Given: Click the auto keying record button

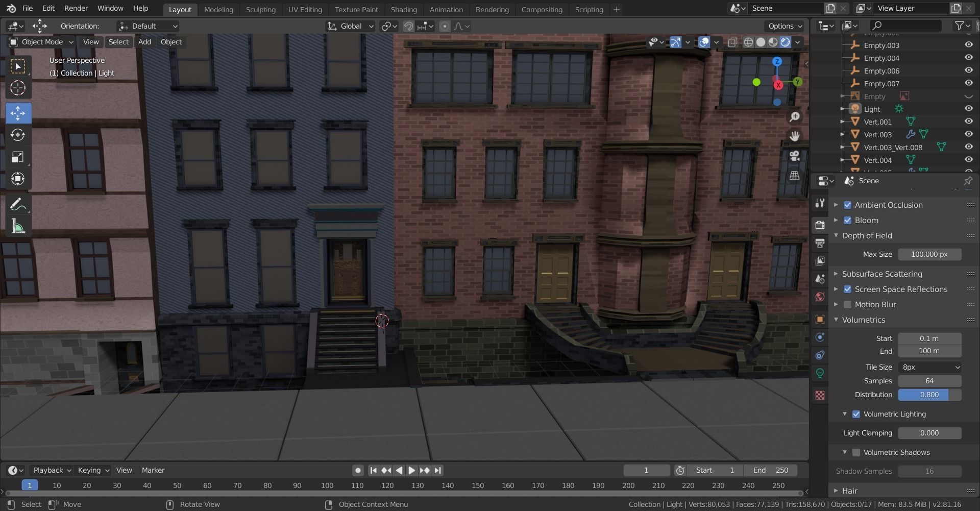Looking at the screenshot, I should (358, 471).
